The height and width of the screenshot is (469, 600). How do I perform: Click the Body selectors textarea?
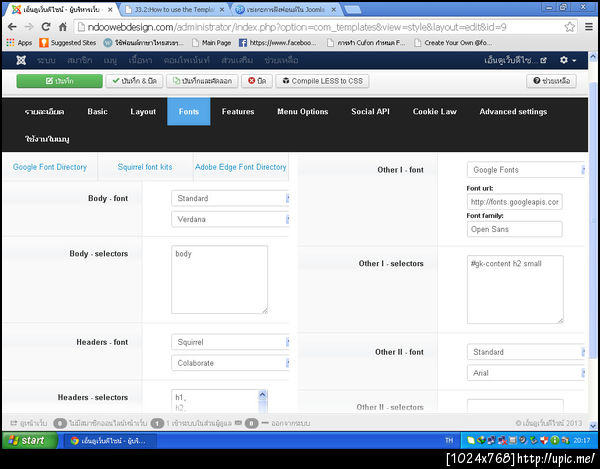[x=220, y=280]
